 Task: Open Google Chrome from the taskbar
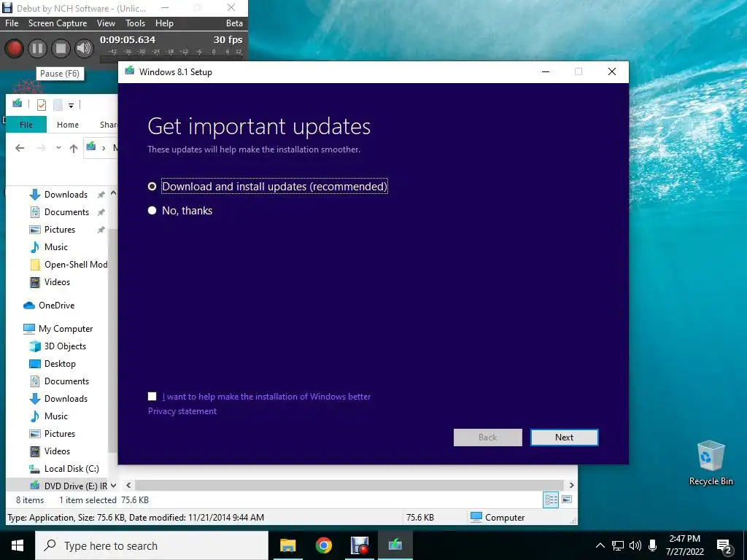pos(323,545)
